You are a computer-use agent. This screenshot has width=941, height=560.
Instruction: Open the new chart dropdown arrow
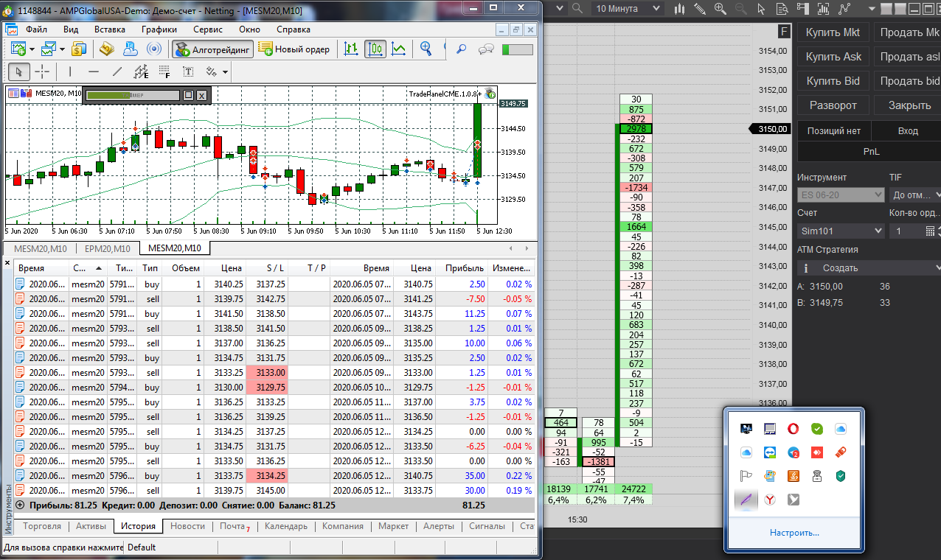pyautogui.click(x=32, y=49)
